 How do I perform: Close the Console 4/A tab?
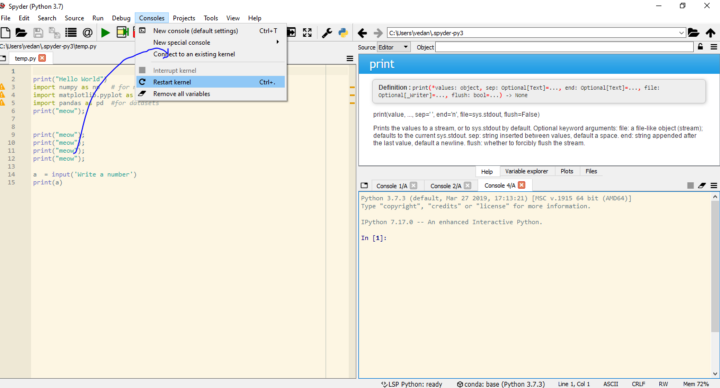click(522, 185)
